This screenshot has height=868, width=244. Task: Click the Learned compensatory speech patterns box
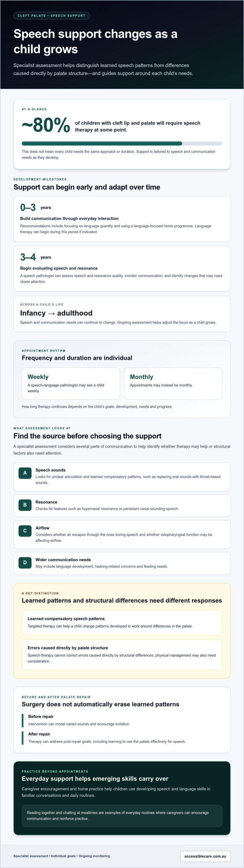click(x=122, y=623)
